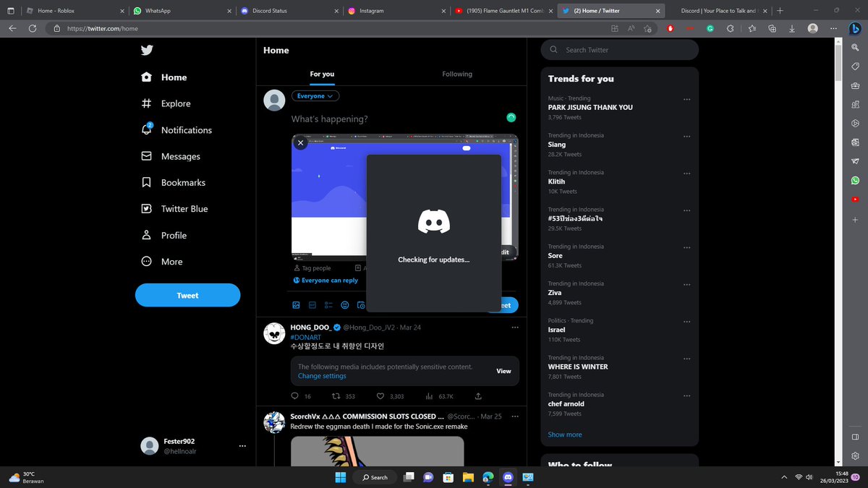
Task: Change the Everyone can reply setting
Action: 325,281
